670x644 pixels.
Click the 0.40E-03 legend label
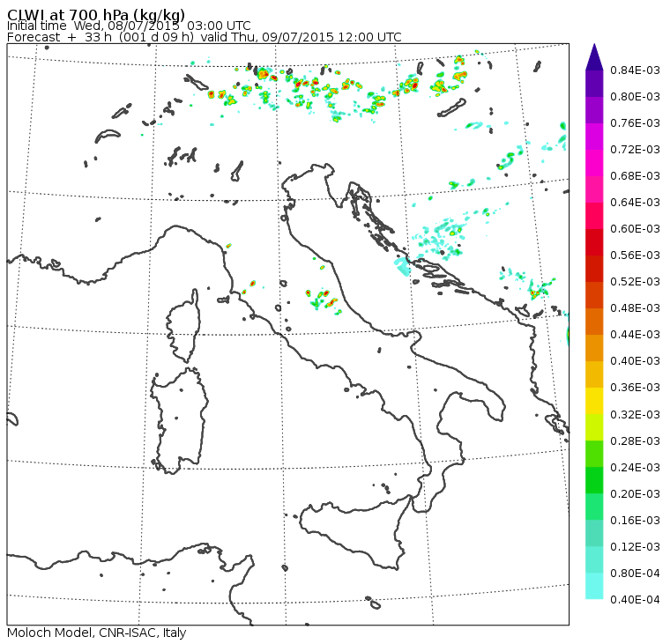635,361
